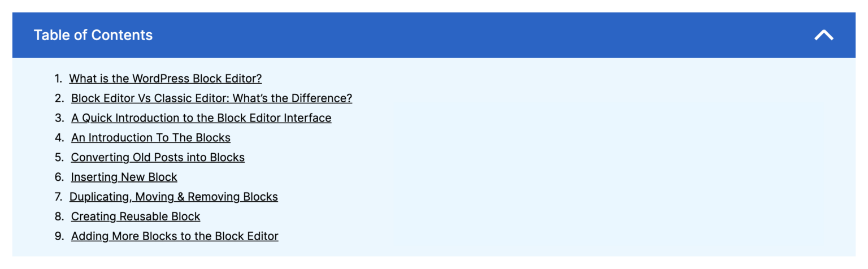Select list number 9 in the contents
The width and height of the screenshot is (868, 269).
tap(59, 236)
